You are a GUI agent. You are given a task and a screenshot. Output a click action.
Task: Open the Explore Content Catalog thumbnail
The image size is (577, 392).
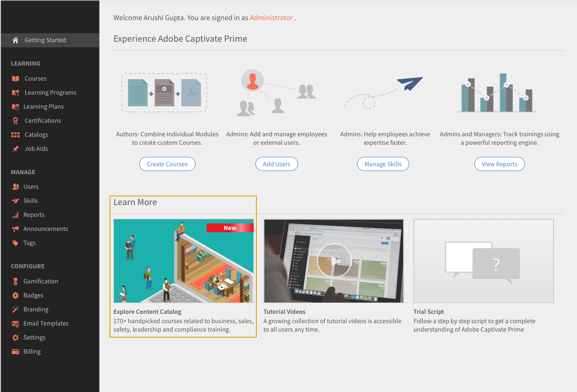point(184,261)
